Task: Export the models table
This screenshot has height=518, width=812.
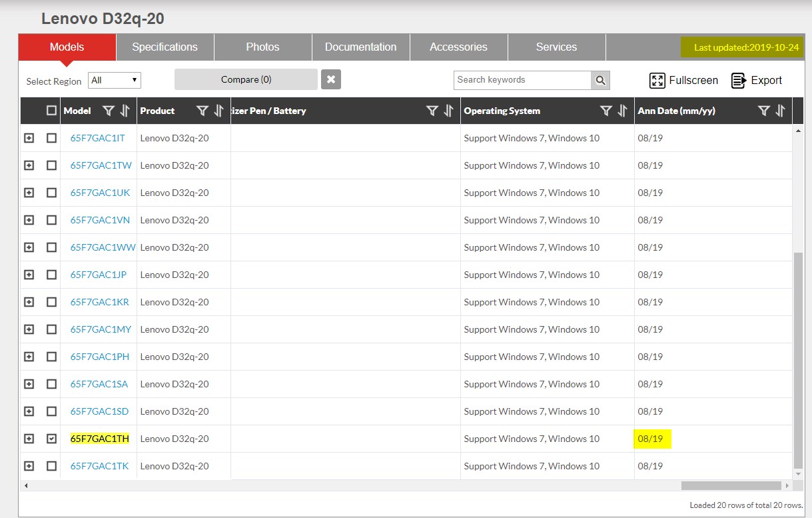Action: click(x=757, y=80)
